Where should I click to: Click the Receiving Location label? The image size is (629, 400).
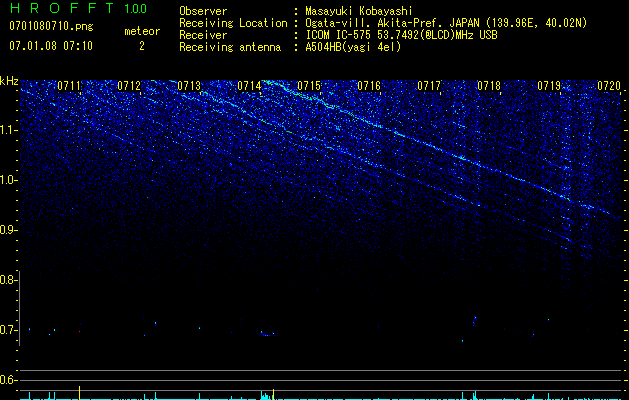pyautogui.click(x=233, y=23)
